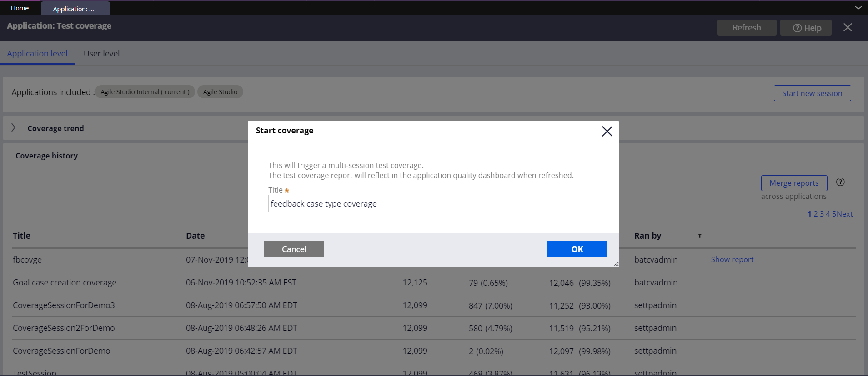Image resolution: width=868 pixels, height=376 pixels.
Task: Click date 08-Aug-2019 06:57:50 AM EDT
Action: coord(241,305)
